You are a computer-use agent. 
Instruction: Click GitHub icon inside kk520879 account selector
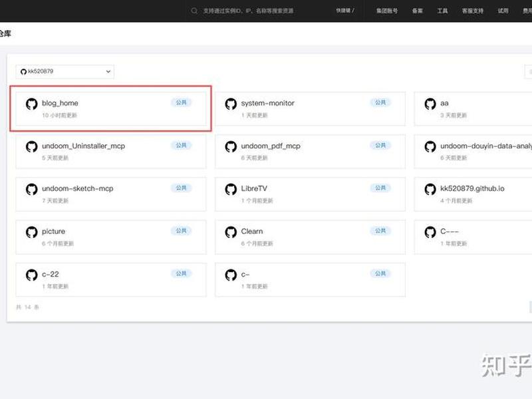coord(23,72)
